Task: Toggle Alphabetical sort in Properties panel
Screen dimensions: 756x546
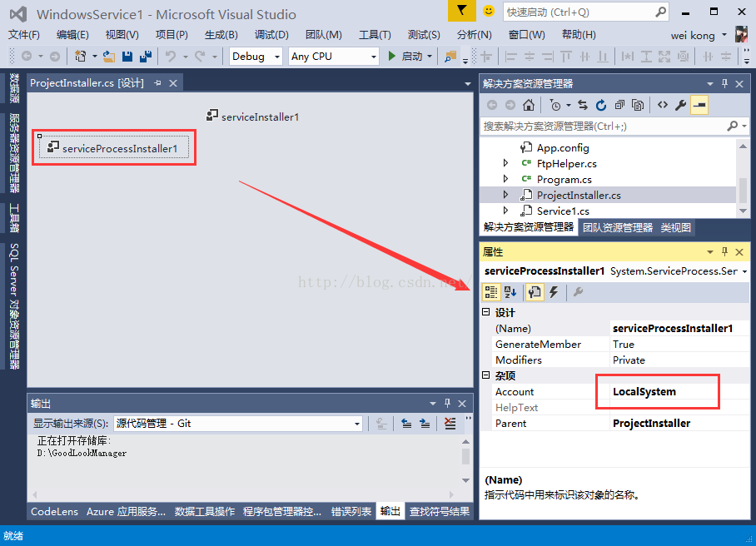Action: (x=510, y=292)
